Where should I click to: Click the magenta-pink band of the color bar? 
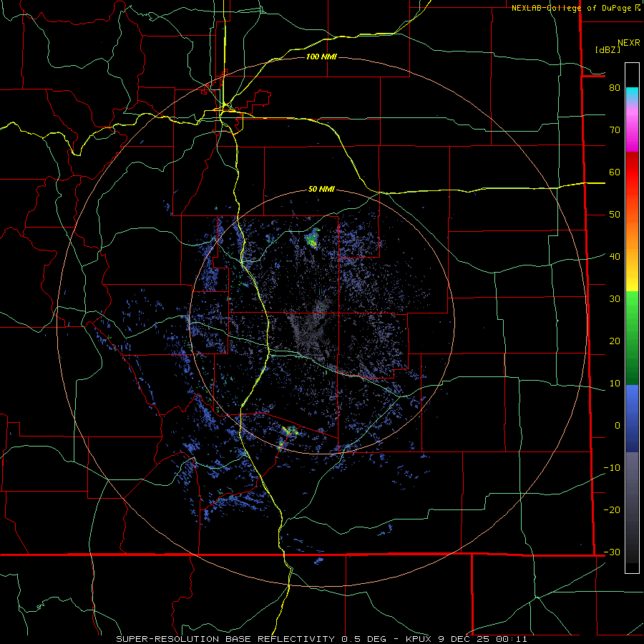(x=632, y=127)
